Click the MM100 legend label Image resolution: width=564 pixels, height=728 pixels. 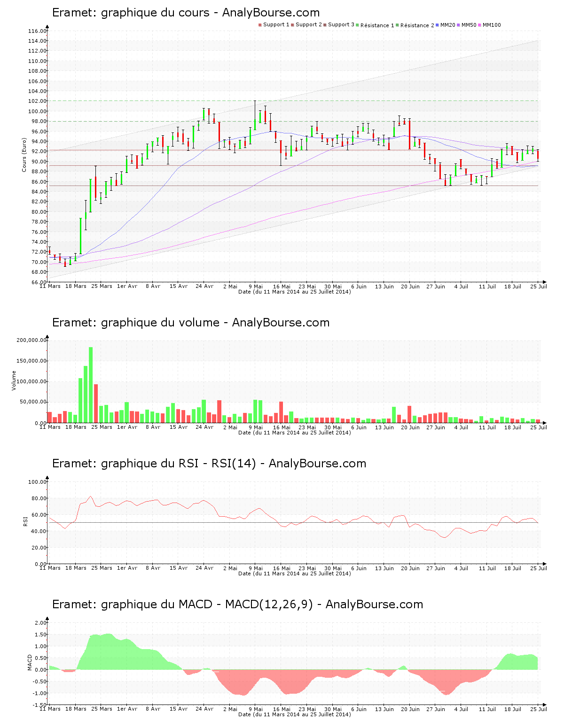point(492,25)
